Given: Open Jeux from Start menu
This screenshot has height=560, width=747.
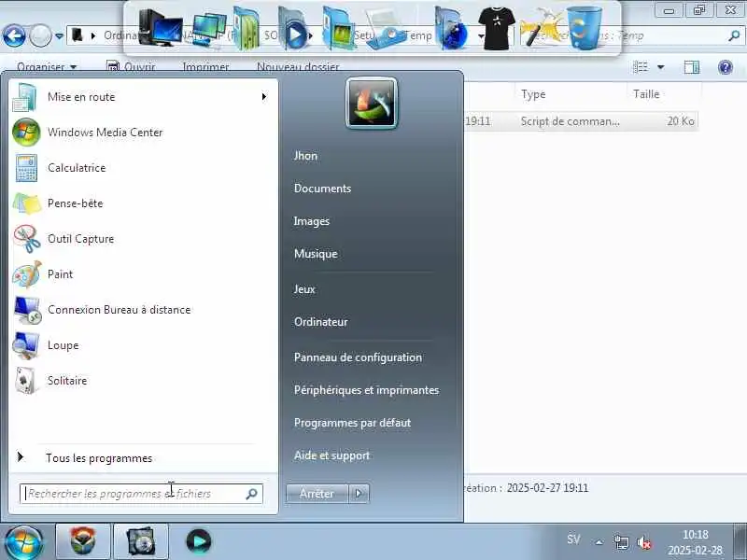Looking at the screenshot, I should (304, 289).
